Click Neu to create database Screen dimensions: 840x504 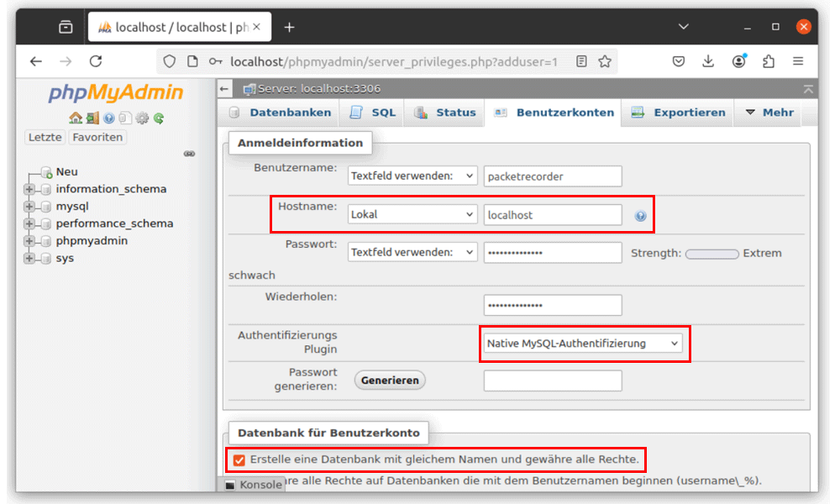click(66, 172)
